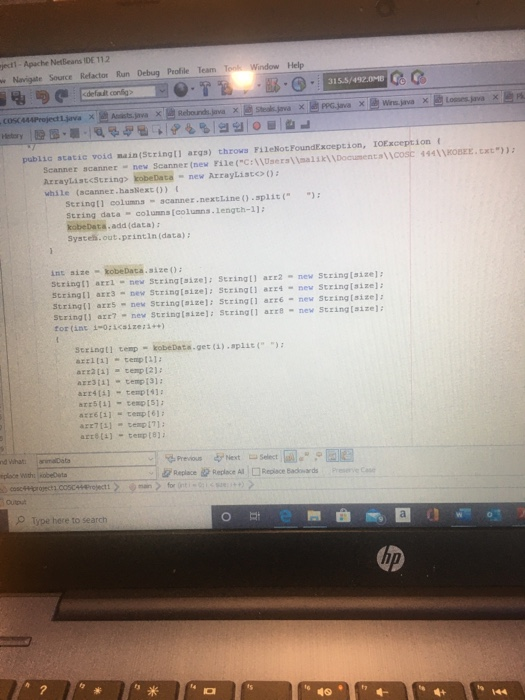
Task: Open the Profile Project dropdown arrow
Action: (312, 83)
